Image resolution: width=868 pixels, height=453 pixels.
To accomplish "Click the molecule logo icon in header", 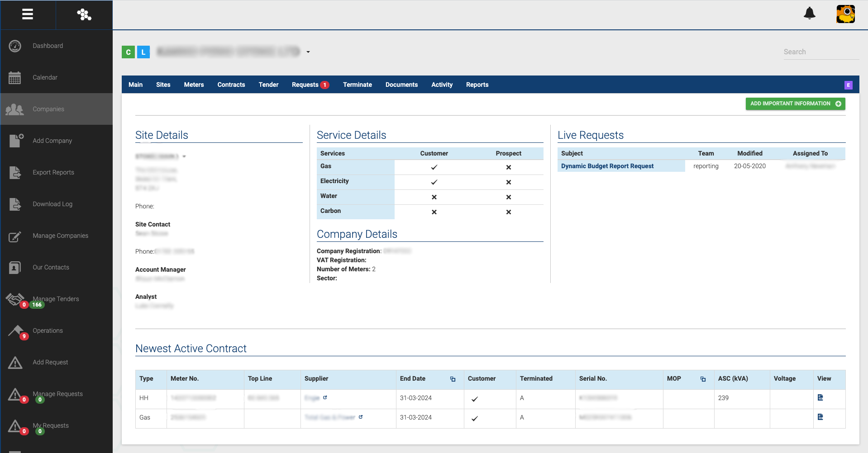I will [x=84, y=14].
